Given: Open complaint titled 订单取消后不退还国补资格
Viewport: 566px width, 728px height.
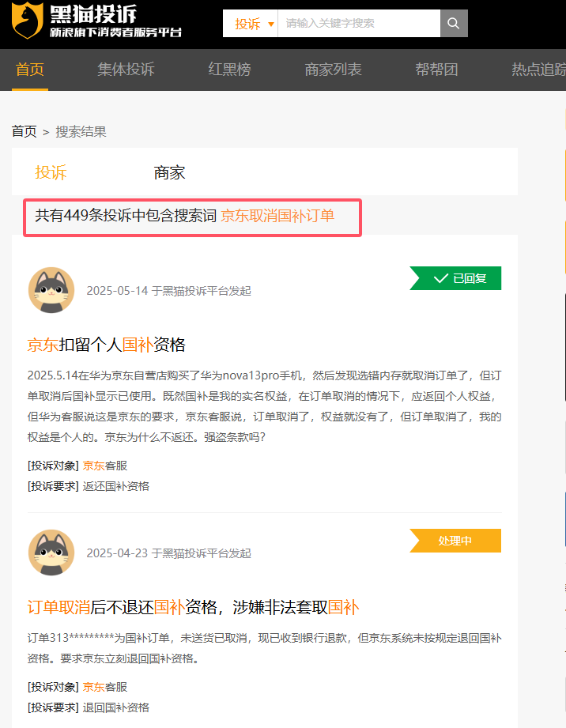Looking at the screenshot, I should (x=193, y=607).
